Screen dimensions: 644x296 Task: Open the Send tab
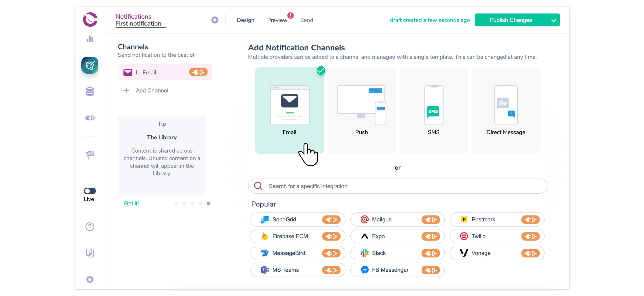pyautogui.click(x=306, y=20)
